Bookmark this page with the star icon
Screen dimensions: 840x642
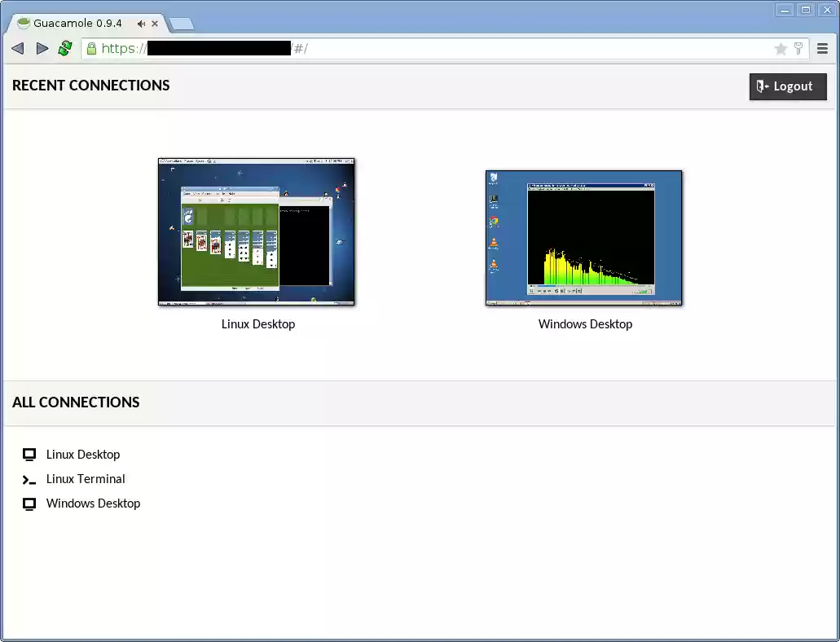click(781, 49)
